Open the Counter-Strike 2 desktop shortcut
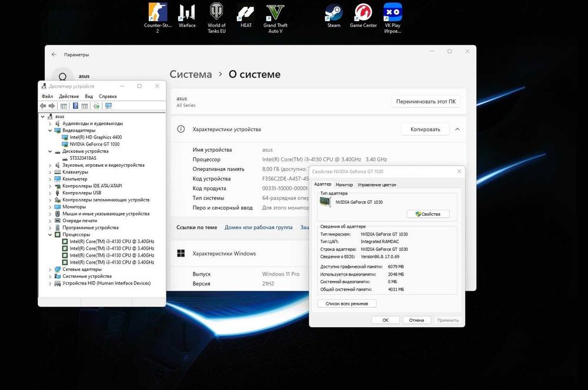The height and width of the screenshot is (390, 588). click(x=158, y=18)
